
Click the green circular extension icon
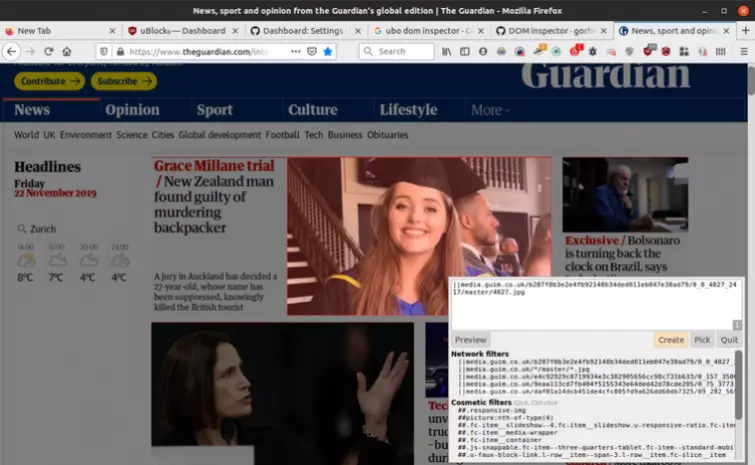[x=556, y=52]
